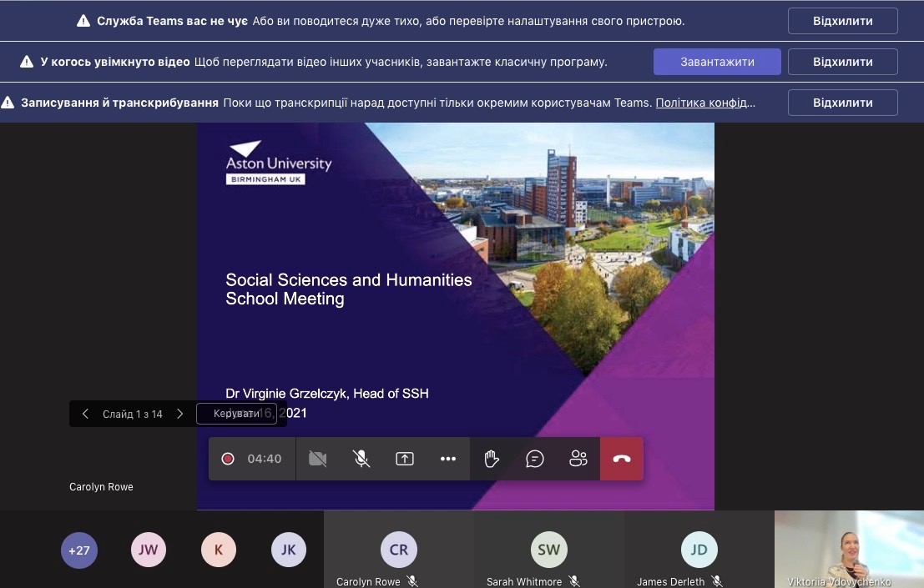Click the red recording indicator icon
This screenshot has height=588, width=924.
[x=228, y=459]
